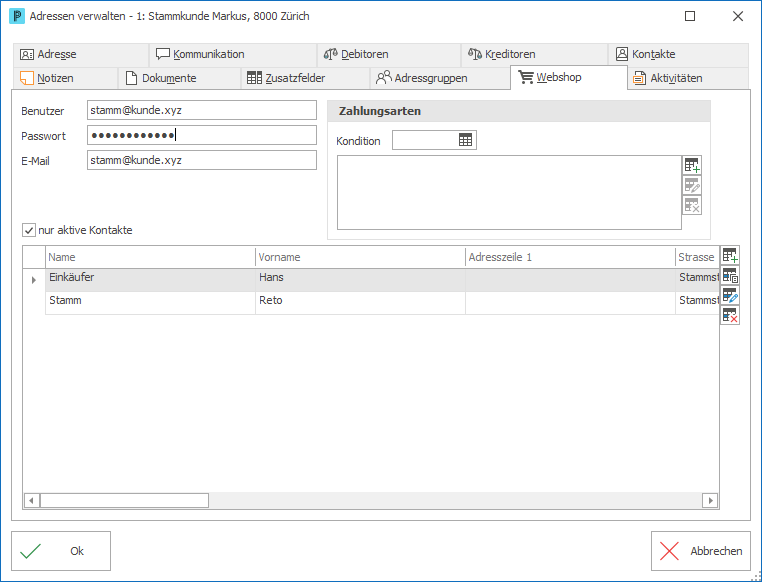Click into the Benutzer field
The image size is (762, 582).
[x=202, y=110]
